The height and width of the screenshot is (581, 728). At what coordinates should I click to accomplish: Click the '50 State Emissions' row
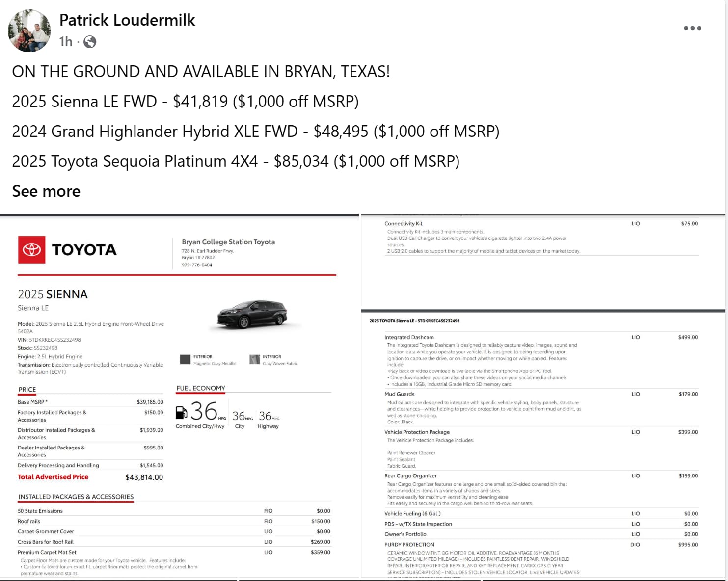(x=174, y=511)
